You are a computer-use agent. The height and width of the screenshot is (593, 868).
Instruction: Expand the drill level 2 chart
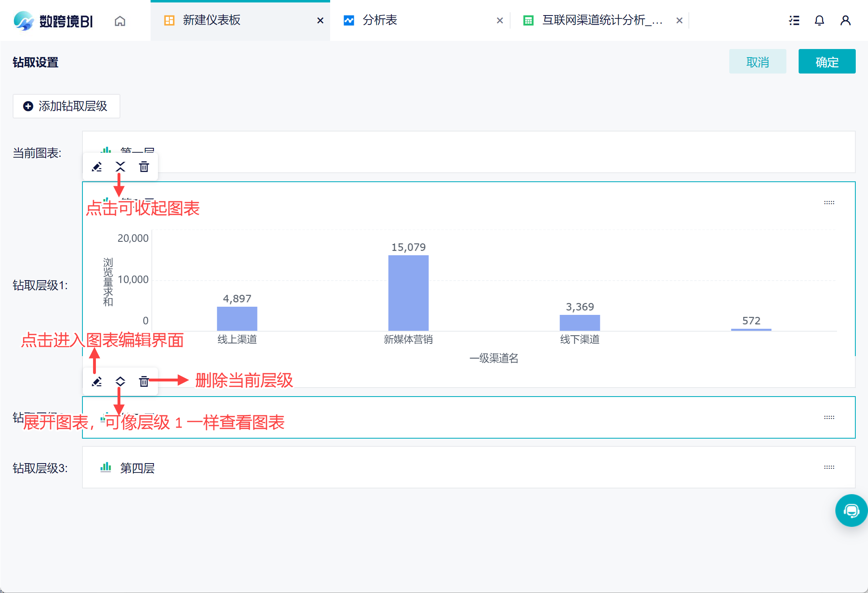coord(120,381)
